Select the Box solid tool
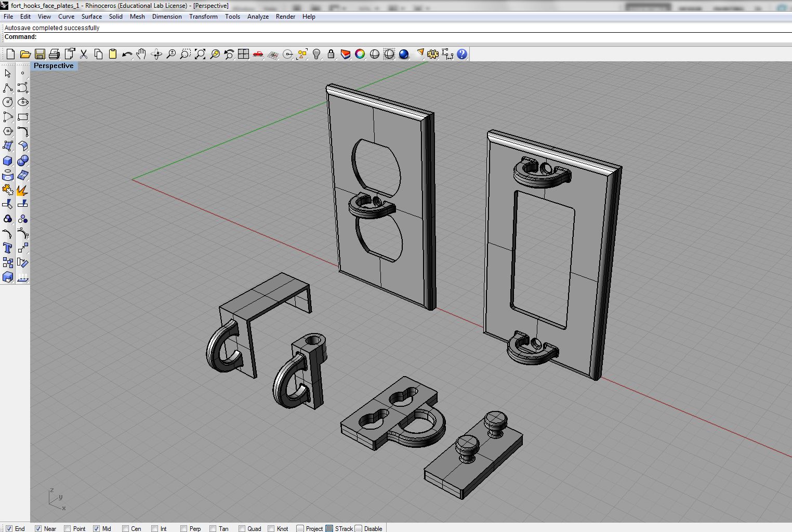Screen dimensions: 792x532 coord(8,161)
